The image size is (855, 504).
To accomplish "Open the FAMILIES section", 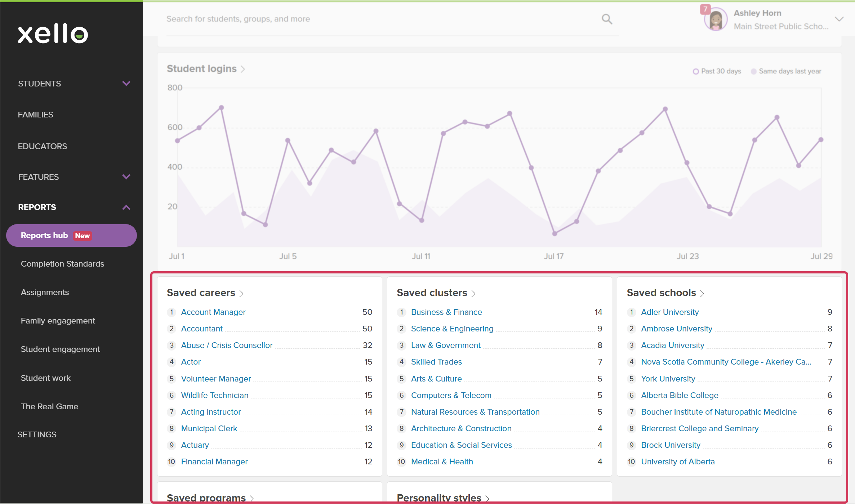I will point(36,115).
